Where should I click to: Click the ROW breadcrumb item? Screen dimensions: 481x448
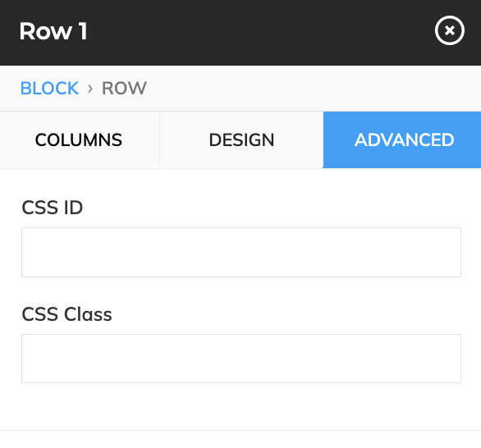(x=124, y=89)
